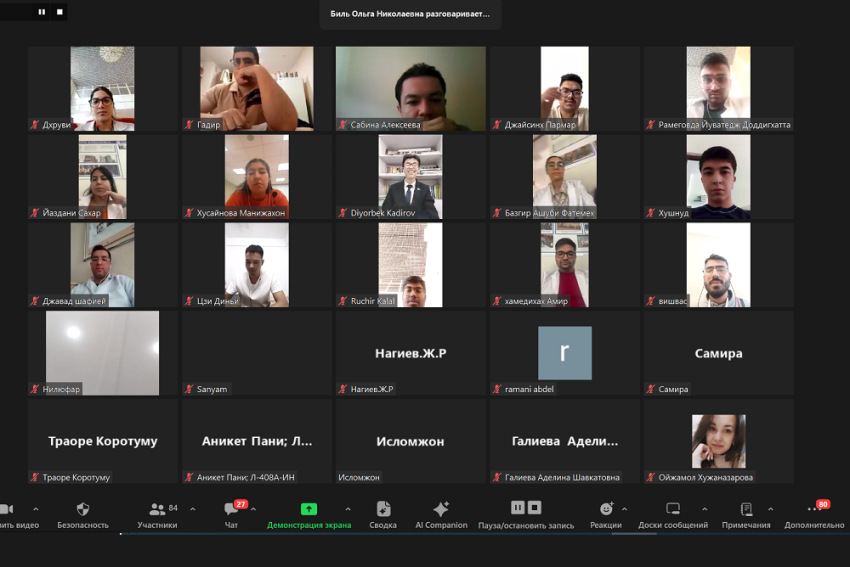
Task: Open Whiteboards (Доски сообщений)
Action: 673,510
